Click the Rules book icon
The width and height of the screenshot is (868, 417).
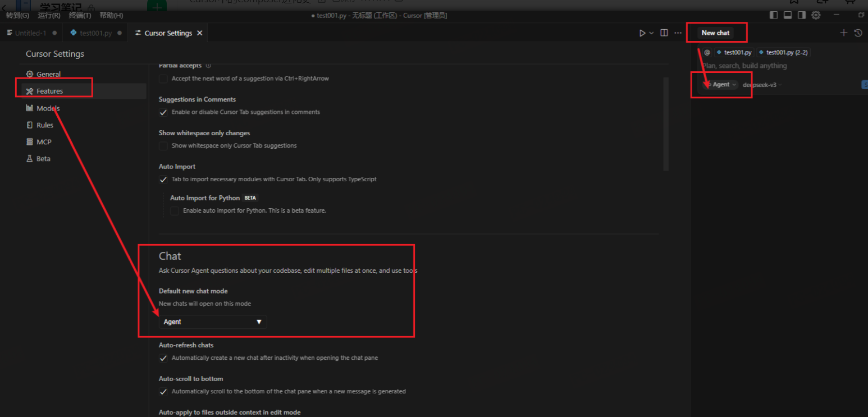point(30,125)
